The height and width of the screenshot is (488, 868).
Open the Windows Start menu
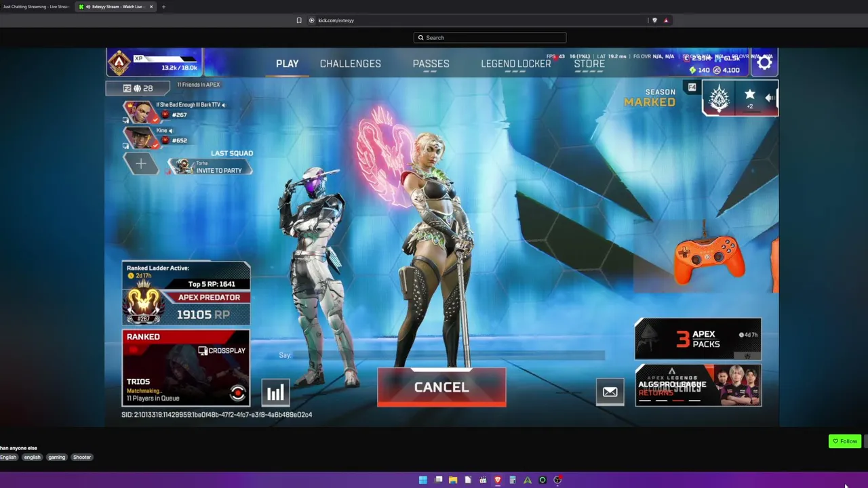[423, 480]
